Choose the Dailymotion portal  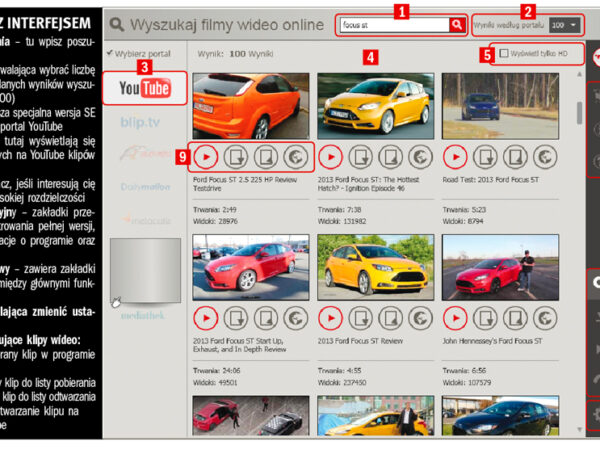tap(140, 186)
